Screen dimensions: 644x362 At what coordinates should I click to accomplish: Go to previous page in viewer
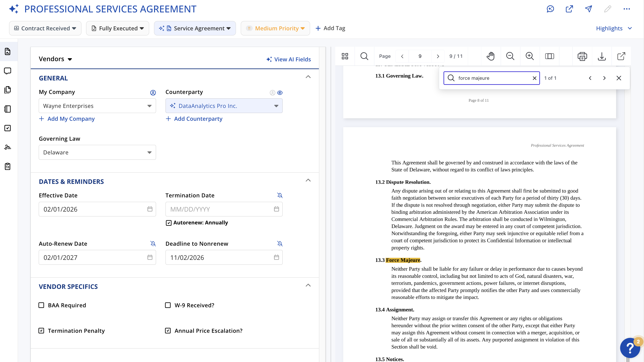(x=402, y=56)
